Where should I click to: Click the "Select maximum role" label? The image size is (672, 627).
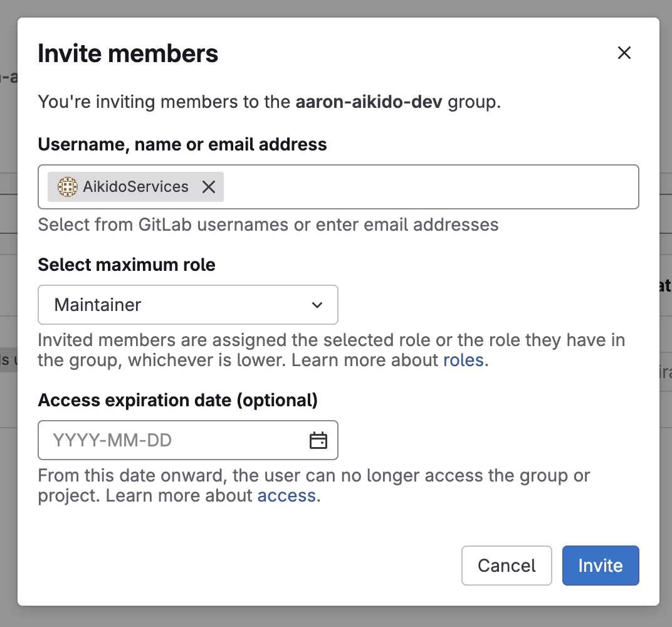click(127, 265)
